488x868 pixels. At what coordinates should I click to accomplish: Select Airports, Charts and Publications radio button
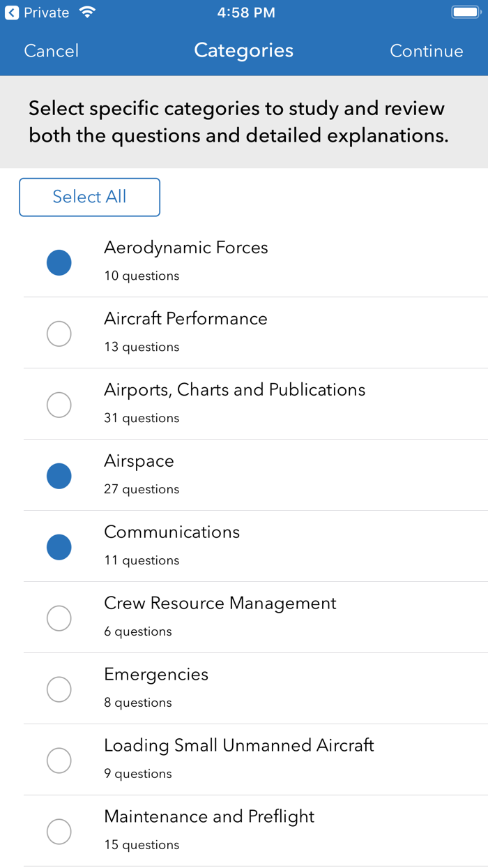[59, 405]
